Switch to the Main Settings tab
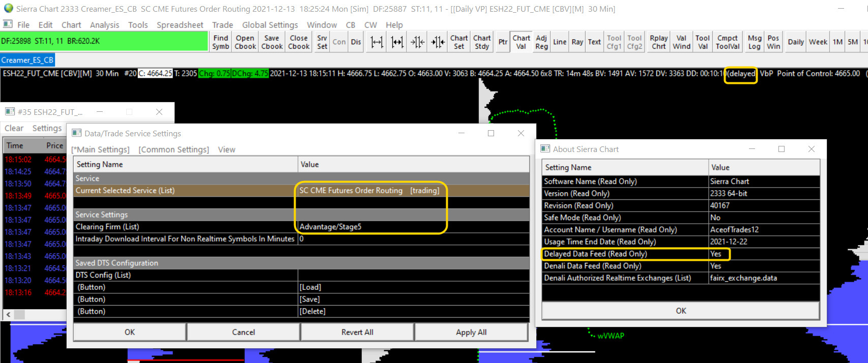This screenshot has width=868, height=363. click(x=100, y=149)
